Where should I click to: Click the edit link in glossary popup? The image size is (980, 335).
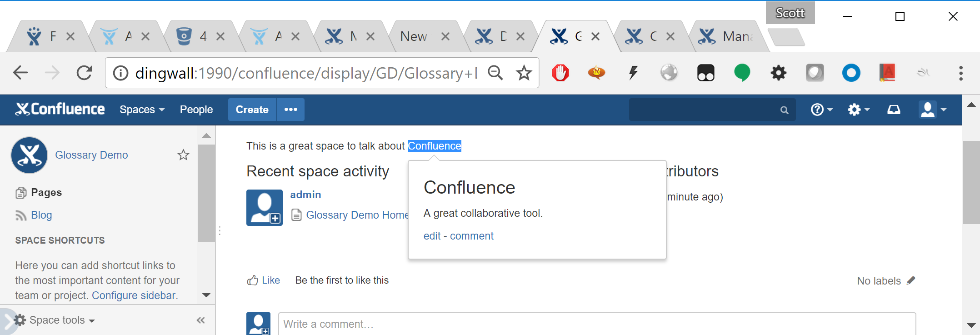[432, 236]
